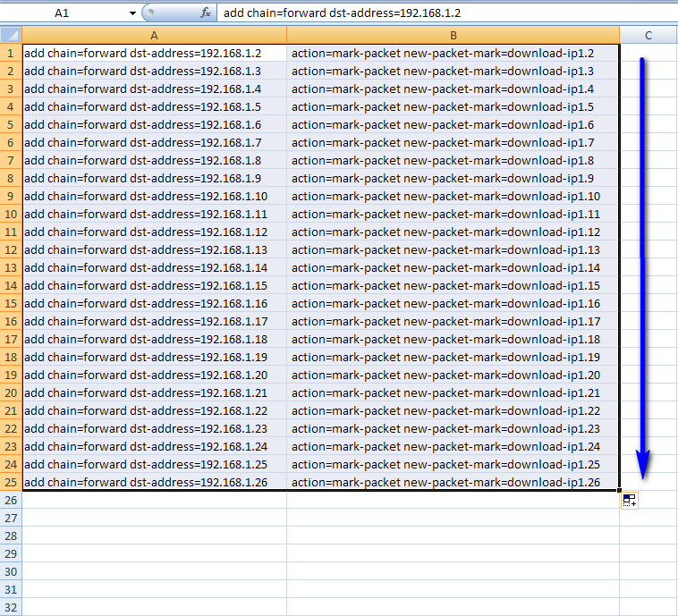Select cell with dst-address=192.168.1.19

pyautogui.click(x=155, y=357)
